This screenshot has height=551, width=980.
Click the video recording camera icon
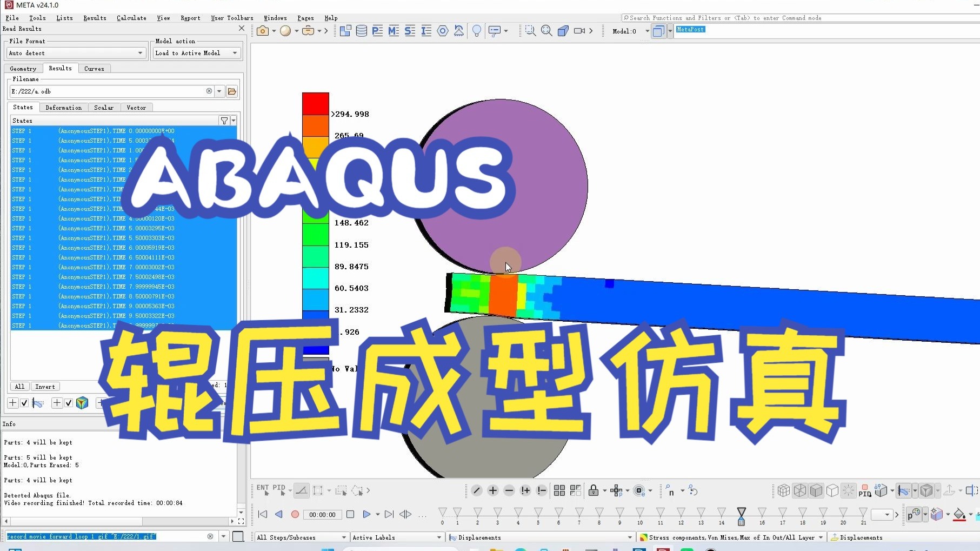pyautogui.click(x=580, y=31)
